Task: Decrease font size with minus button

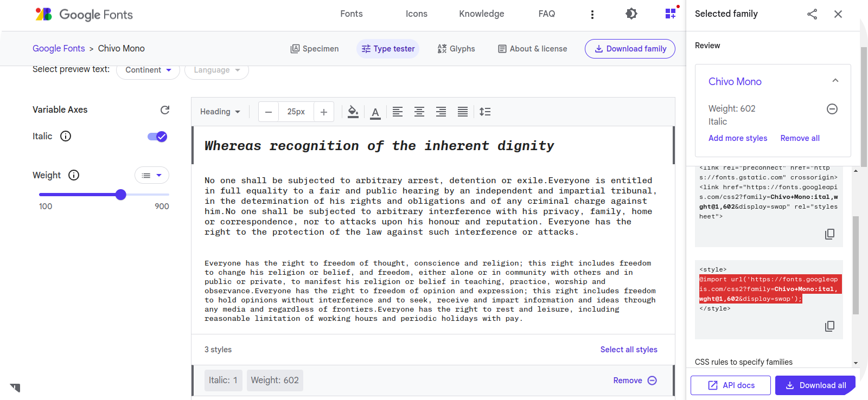Action: coord(269,112)
